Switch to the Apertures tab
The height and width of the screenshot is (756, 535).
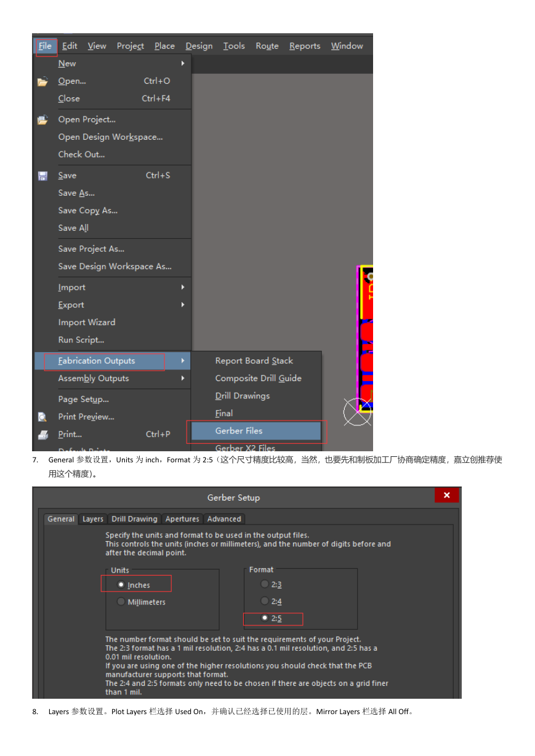182,519
